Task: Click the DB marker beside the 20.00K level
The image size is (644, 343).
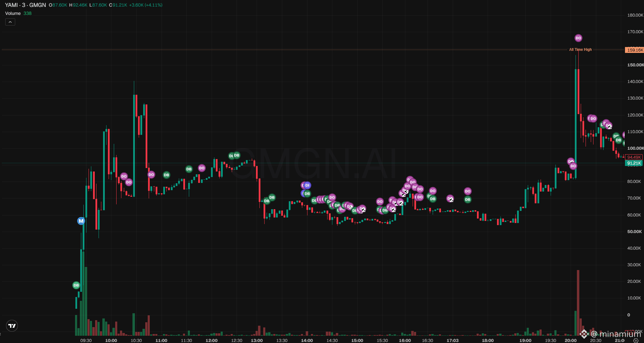Action: click(x=76, y=285)
